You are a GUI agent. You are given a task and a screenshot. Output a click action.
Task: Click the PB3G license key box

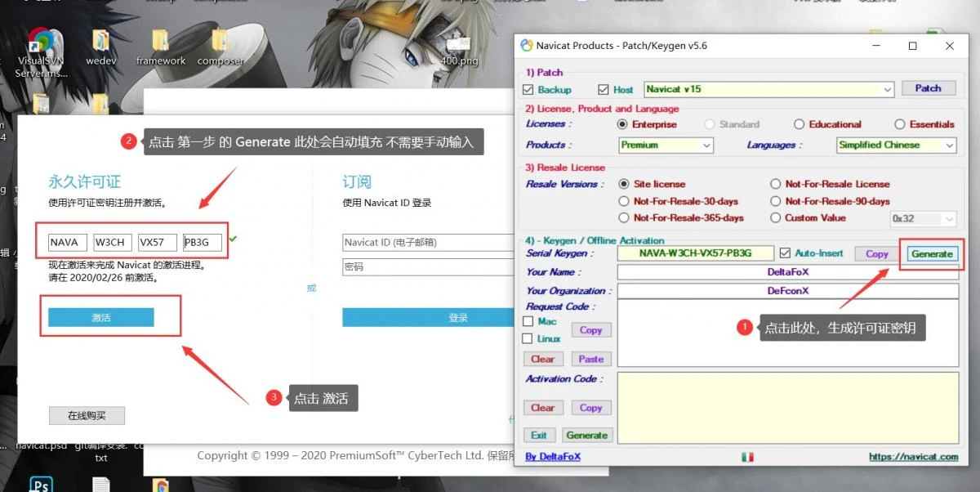(203, 242)
